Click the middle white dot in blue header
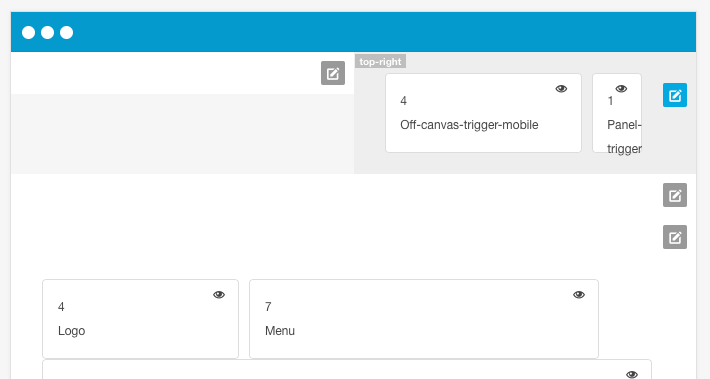Screen dimensions: 710x379 [48, 33]
